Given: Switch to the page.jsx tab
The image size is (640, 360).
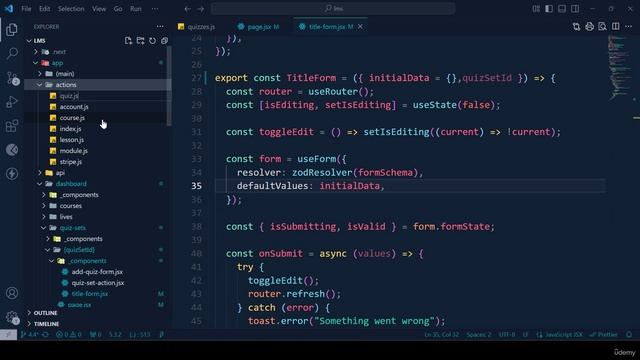Looking at the screenshot, I should coord(259,27).
